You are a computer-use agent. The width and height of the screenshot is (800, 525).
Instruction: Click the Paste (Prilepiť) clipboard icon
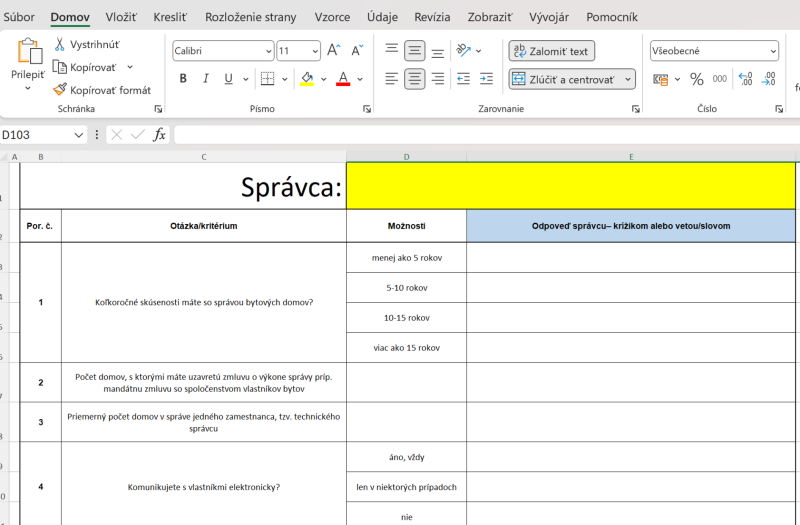[28, 52]
